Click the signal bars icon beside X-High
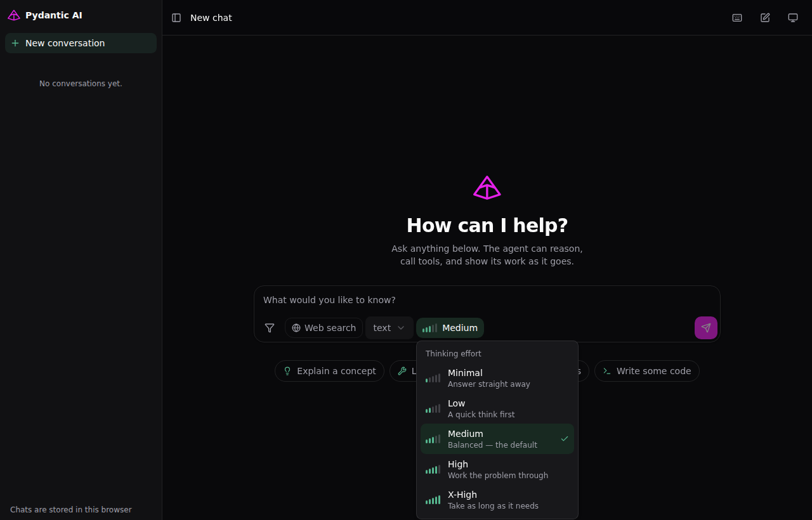This screenshot has height=520, width=812. click(x=433, y=500)
